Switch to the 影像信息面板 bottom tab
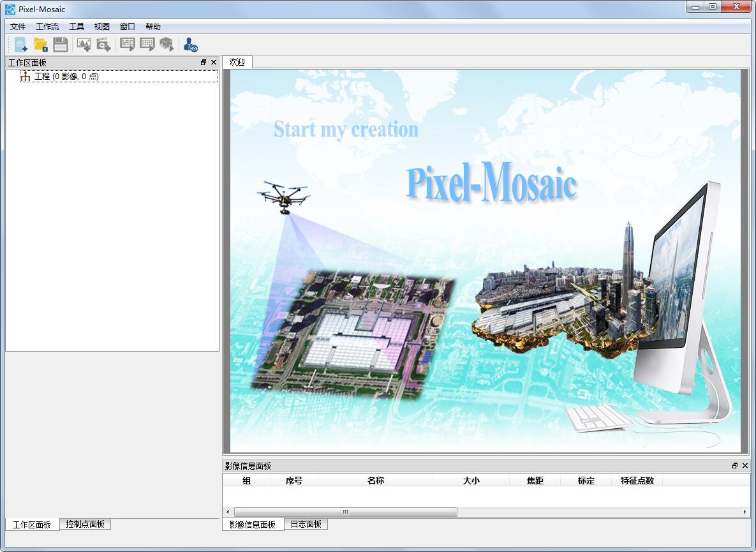Image resolution: width=756 pixels, height=552 pixels. [253, 525]
